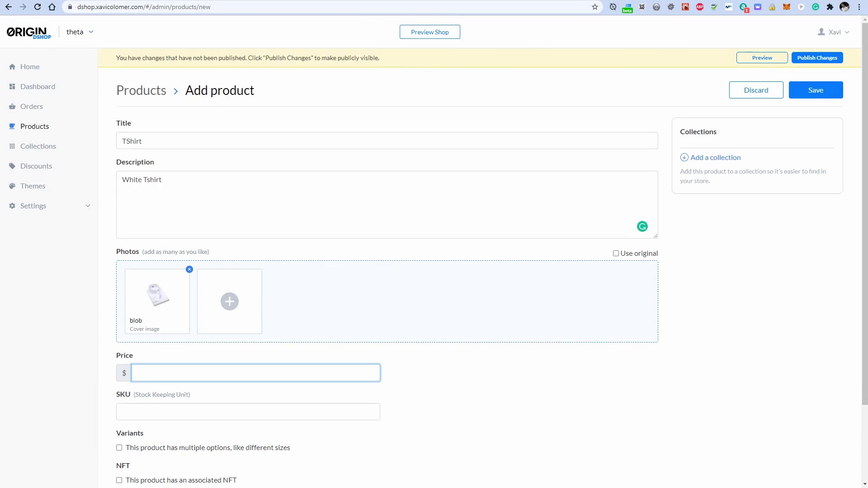Viewport: 868px width, 488px height.
Task: Click the plus icon to add photo
Action: click(229, 301)
